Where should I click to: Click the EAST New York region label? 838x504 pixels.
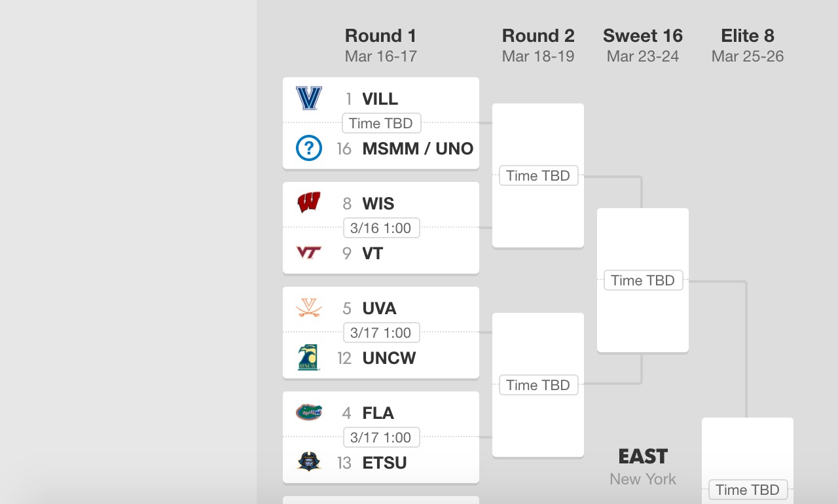[x=643, y=467]
